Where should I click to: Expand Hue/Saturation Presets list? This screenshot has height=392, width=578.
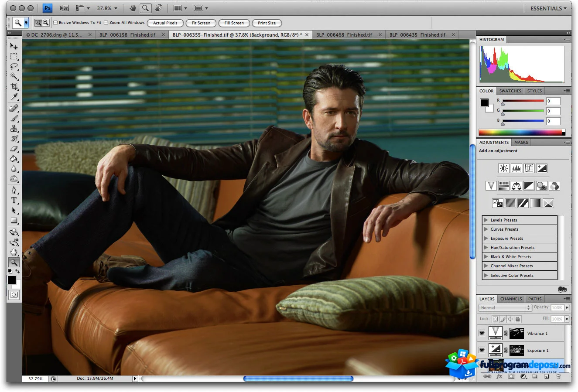coord(486,247)
